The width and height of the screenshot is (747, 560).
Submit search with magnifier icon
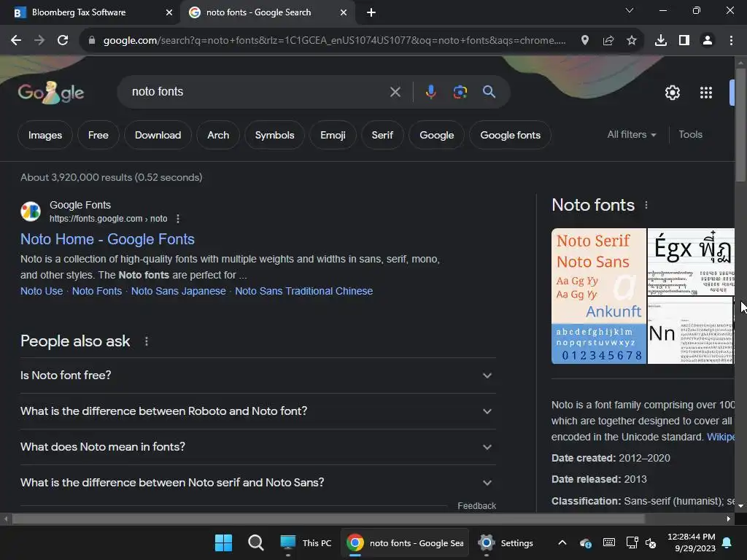(489, 92)
